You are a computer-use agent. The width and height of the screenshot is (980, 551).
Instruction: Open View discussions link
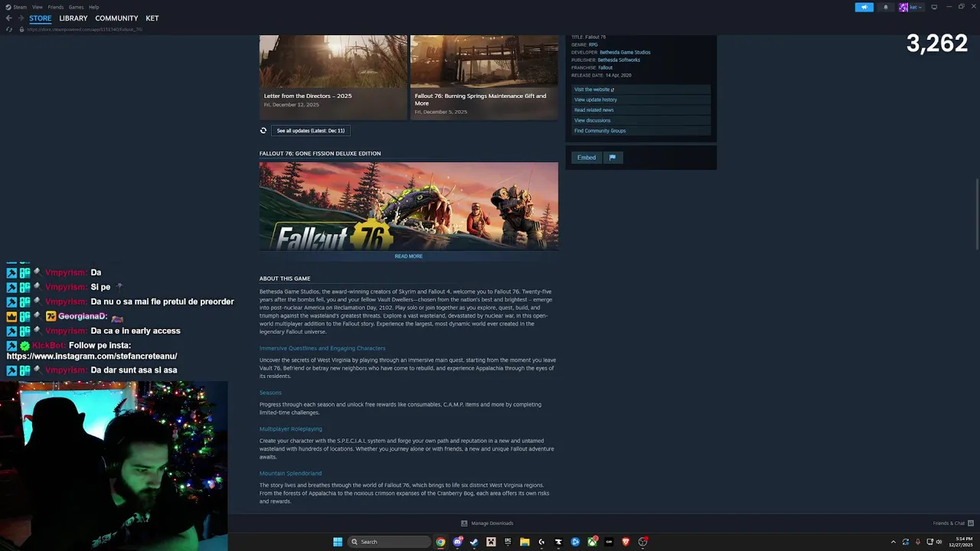click(642, 120)
